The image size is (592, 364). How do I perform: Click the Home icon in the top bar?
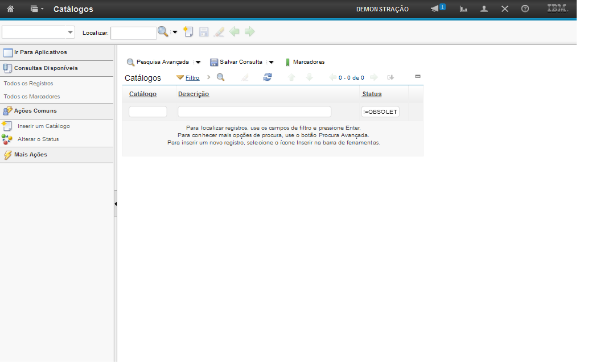pos(10,9)
